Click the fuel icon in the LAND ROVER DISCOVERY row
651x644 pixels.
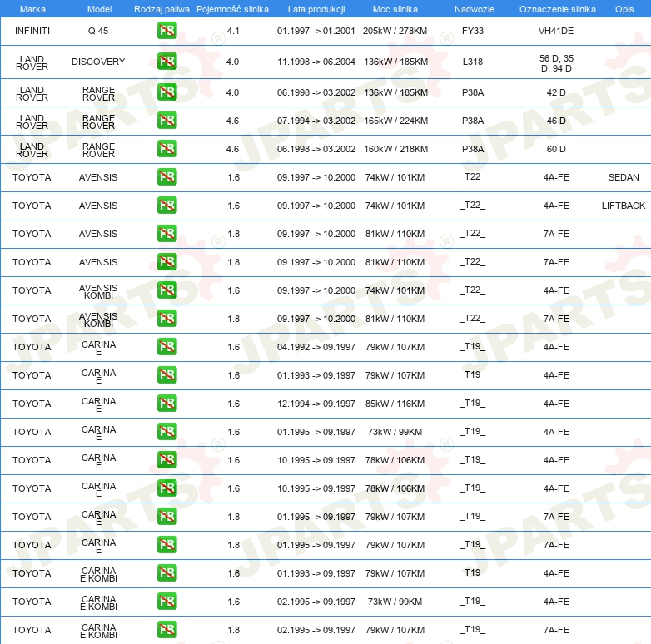(166, 61)
